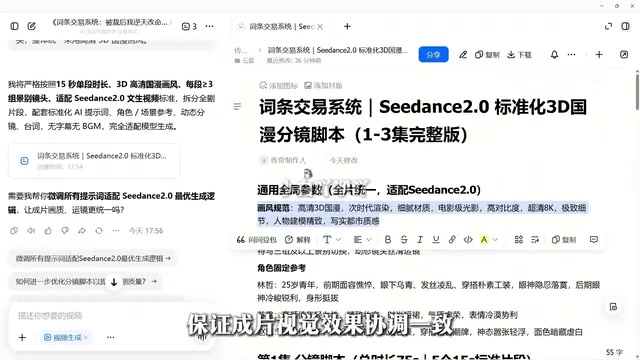Switch to the 词条交易系统 document tab

click(281, 27)
